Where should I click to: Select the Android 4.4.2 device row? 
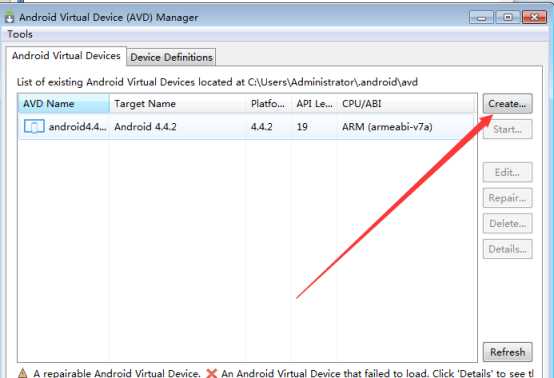click(x=247, y=126)
